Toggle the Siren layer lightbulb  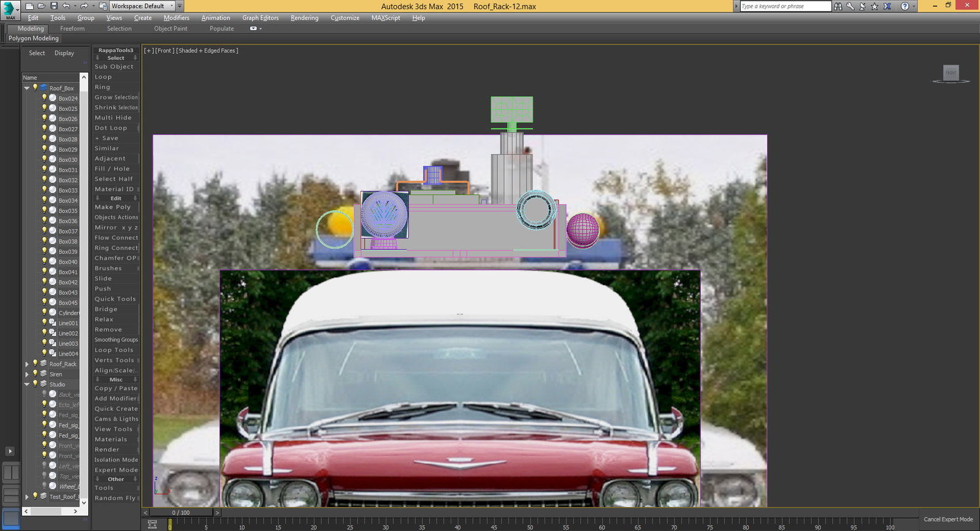35,373
